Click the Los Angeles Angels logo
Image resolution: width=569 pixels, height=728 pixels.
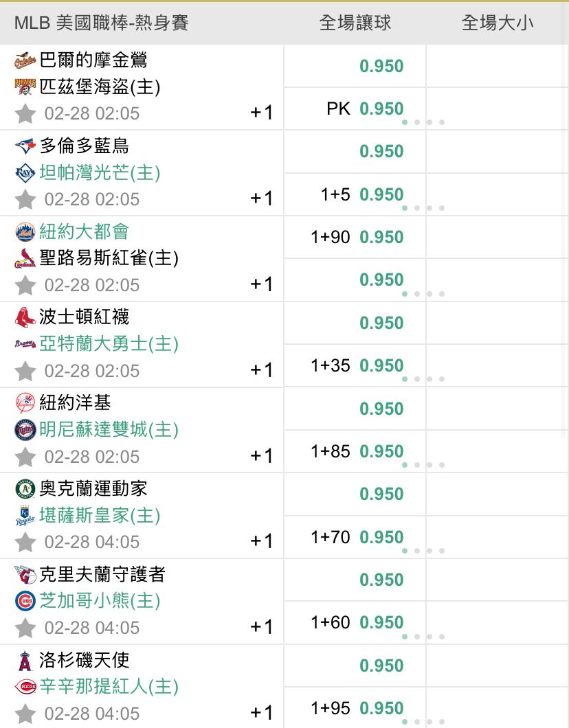pyautogui.click(x=25, y=661)
